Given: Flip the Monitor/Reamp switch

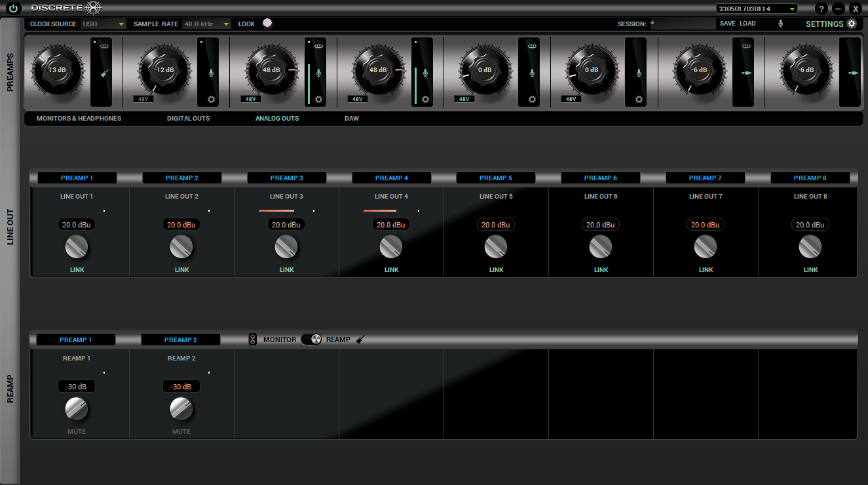Looking at the screenshot, I should (x=311, y=339).
